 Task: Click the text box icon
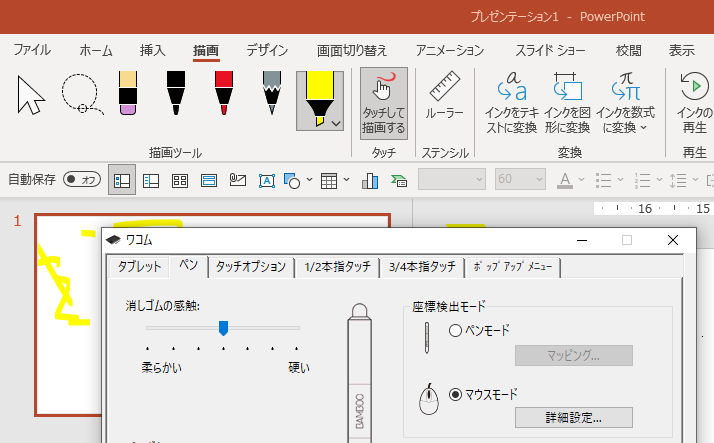pos(267,181)
